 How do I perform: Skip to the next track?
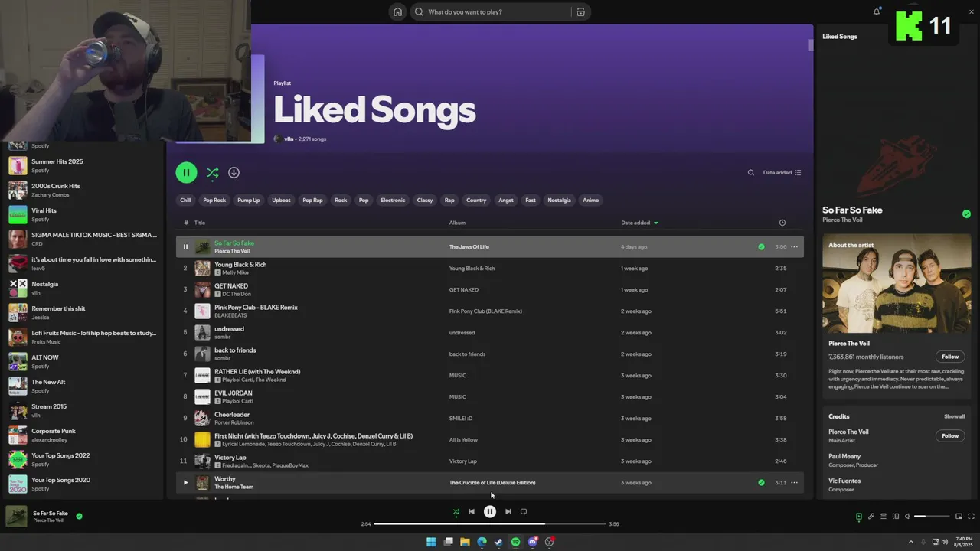tap(508, 511)
